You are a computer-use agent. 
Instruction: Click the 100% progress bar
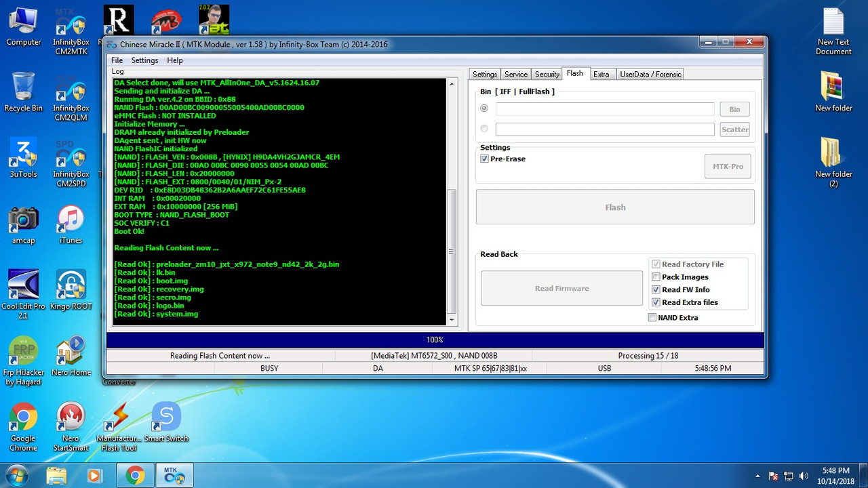tap(435, 340)
